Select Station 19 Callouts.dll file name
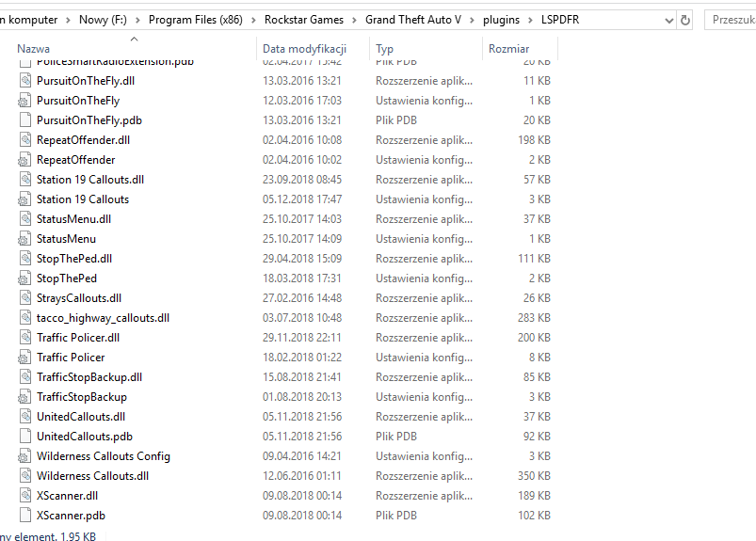The height and width of the screenshot is (541, 756). click(x=90, y=179)
